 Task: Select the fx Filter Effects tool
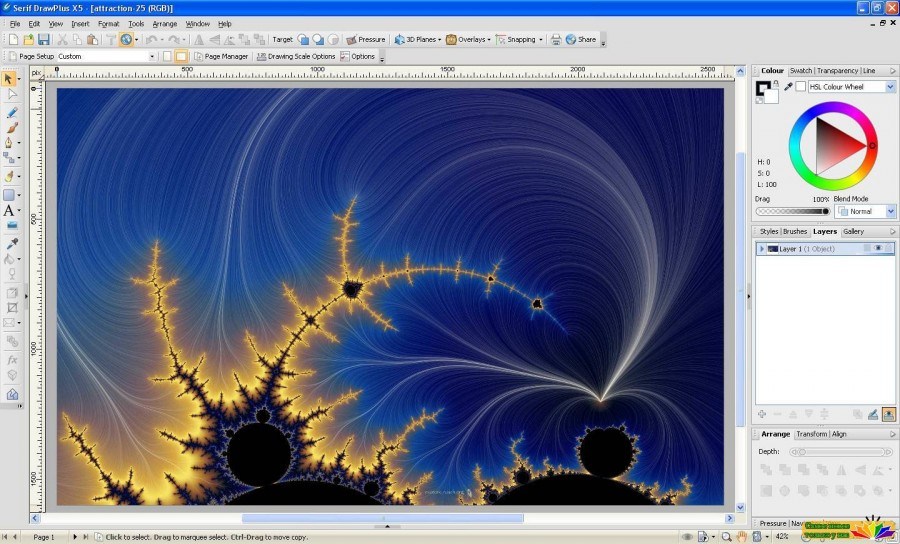pos(11,360)
